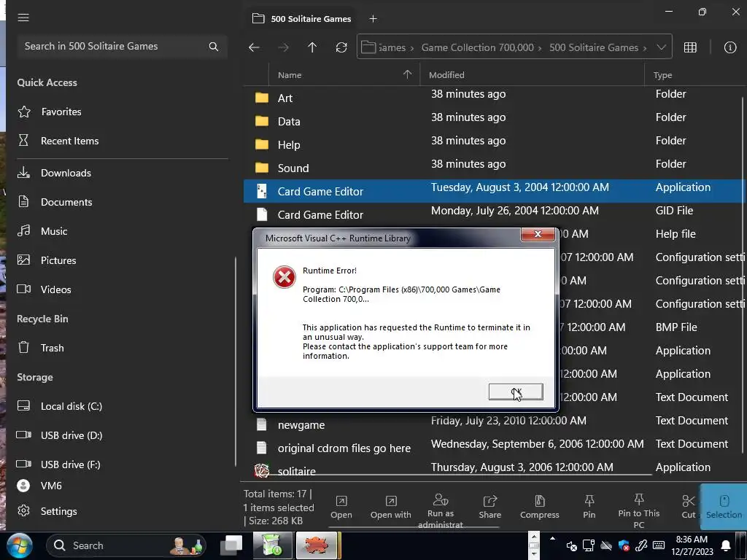This screenshot has height=560, width=747.
Task: Open Trash under Recycle Bin
Action: tap(52, 348)
